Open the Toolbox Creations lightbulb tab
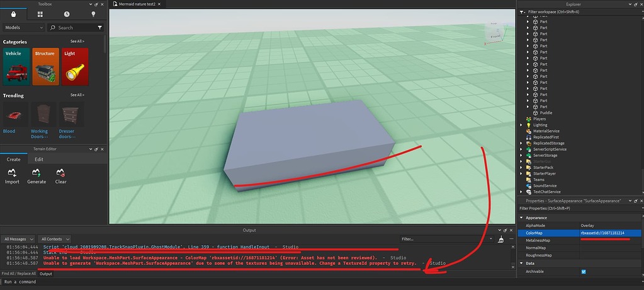Viewport: 644px width, 290px height. click(93, 14)
